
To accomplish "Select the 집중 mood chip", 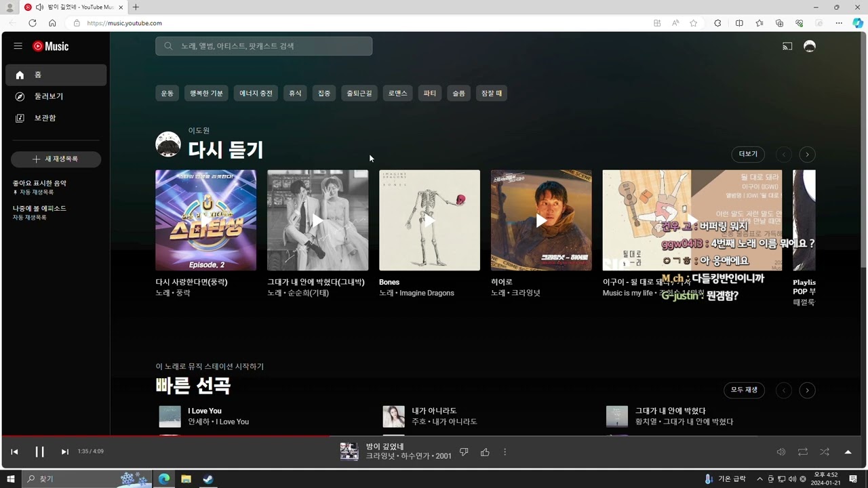I will point(324,94).
